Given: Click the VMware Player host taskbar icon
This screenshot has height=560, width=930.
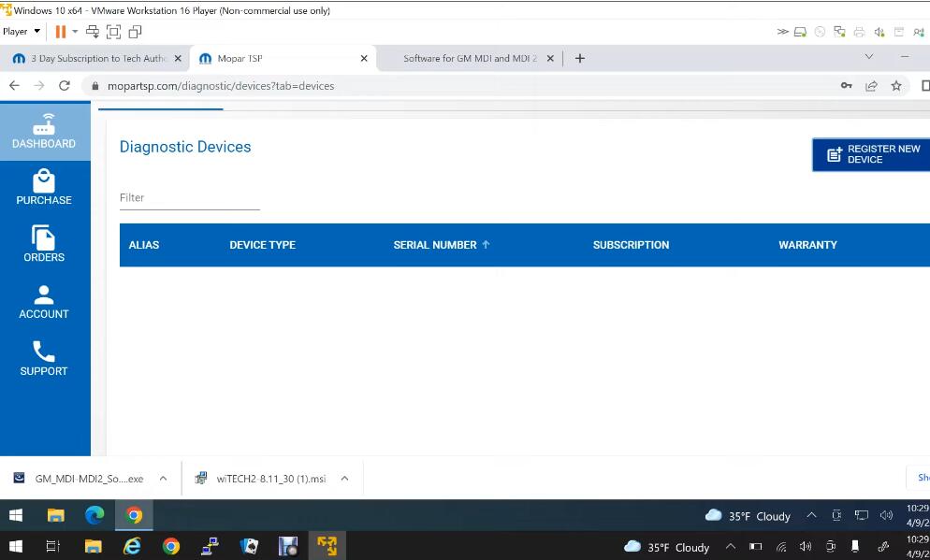Looking at the screenshot, I should tap(327, 546).
